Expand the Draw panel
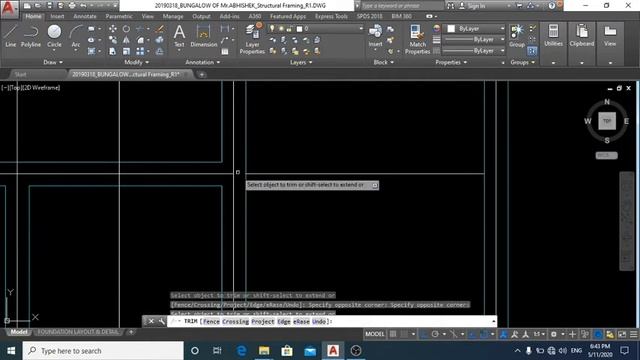The height and width of the screenshot is (360, 640). coord(53,62)
